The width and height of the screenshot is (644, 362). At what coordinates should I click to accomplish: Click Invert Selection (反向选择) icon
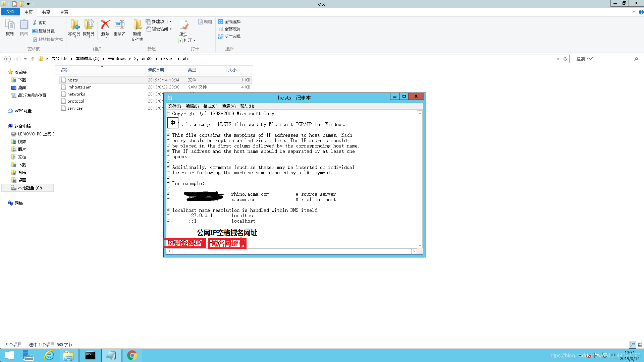pos(221,36)
